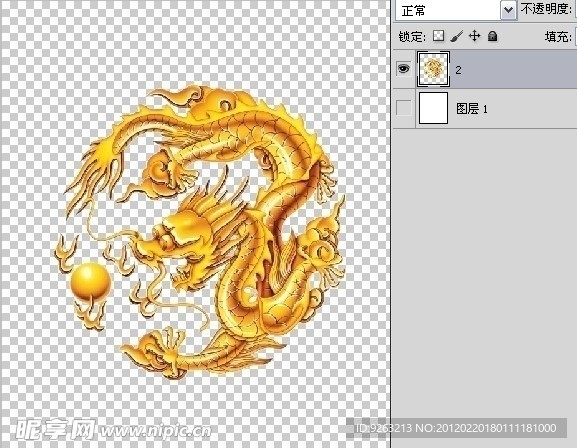
Task: Click the lock all padlock icon
Action: pyautogui.click(x=492, y=36)
